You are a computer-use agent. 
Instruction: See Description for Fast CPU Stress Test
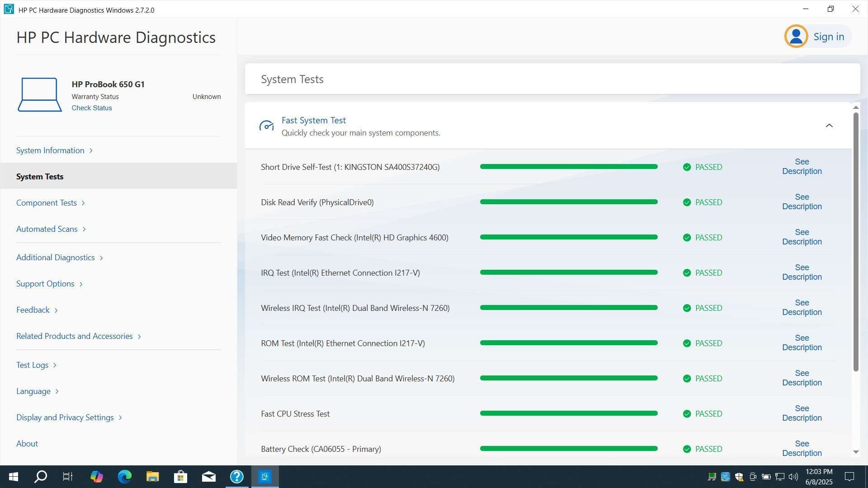[802, 413]
